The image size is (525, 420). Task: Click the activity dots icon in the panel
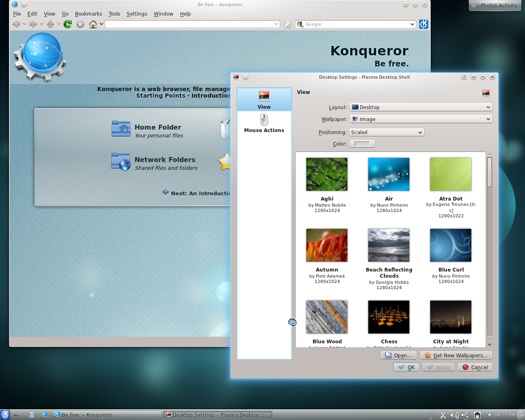pos(17,415)
